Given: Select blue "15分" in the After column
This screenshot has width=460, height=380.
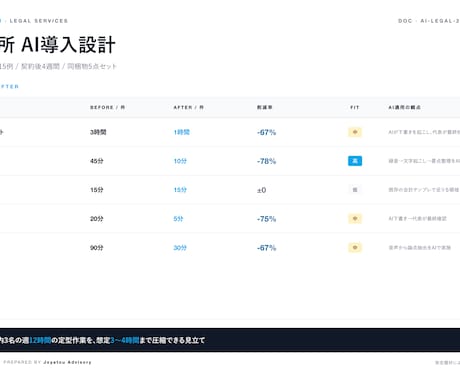Looking at the screenshot, I should pyautogui.click(x=180, y=190).
